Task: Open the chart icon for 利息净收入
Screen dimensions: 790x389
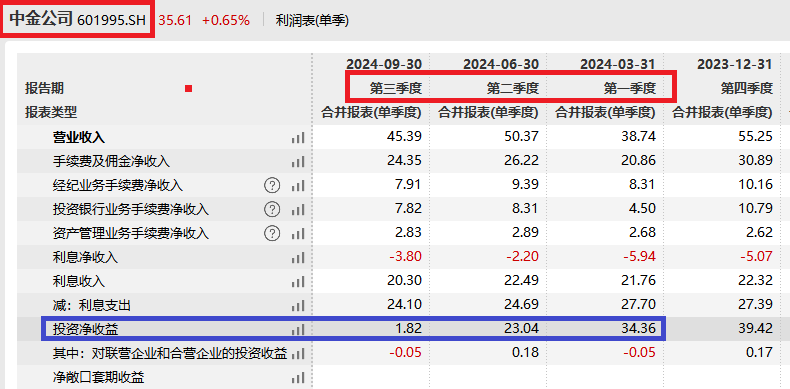Action: 298,258
